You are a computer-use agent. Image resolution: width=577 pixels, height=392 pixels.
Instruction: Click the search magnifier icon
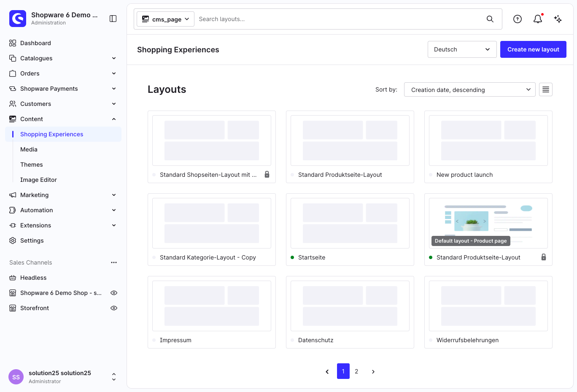pyautogui.click(x=490, y=19)
